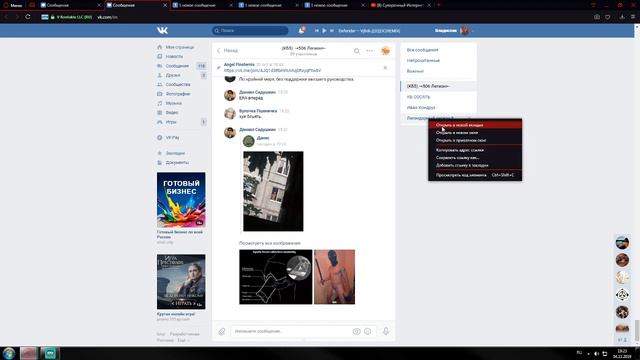Open the emoji picker in message box
This screenshot has height=360, width=640.
click(368, 331)
